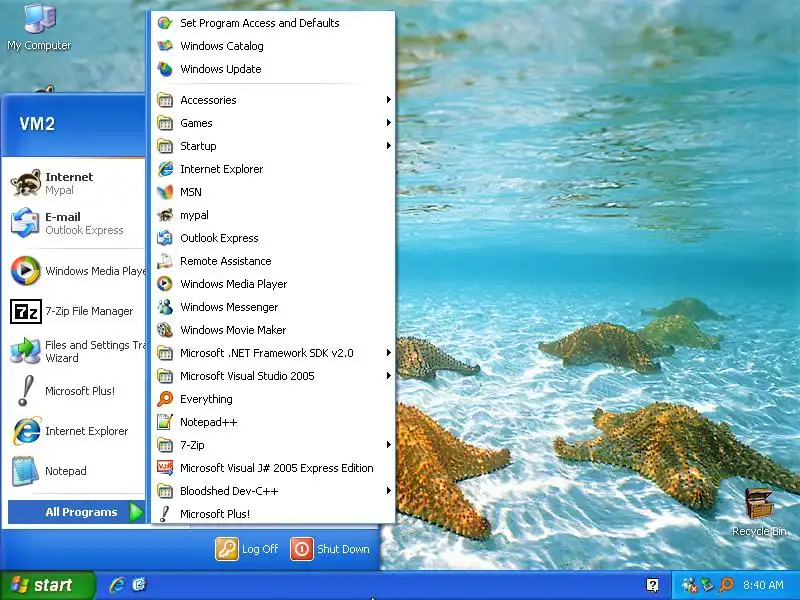
Task: Expand the Visual Studio 2005 submenu arrow
Action: [389, 376]
